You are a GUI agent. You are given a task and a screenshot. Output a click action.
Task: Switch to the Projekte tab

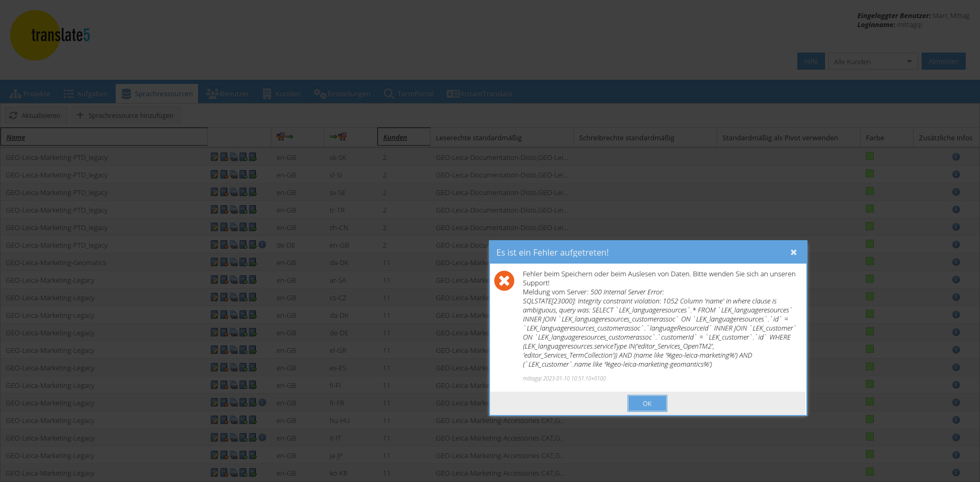pyautogui.click(x=30, y=94)
